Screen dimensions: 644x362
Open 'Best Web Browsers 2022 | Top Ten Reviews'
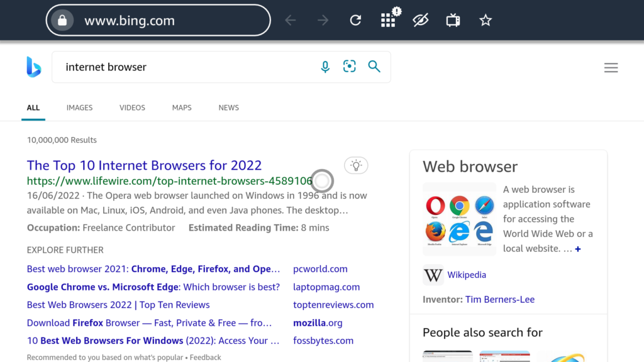tap(118, 305)
